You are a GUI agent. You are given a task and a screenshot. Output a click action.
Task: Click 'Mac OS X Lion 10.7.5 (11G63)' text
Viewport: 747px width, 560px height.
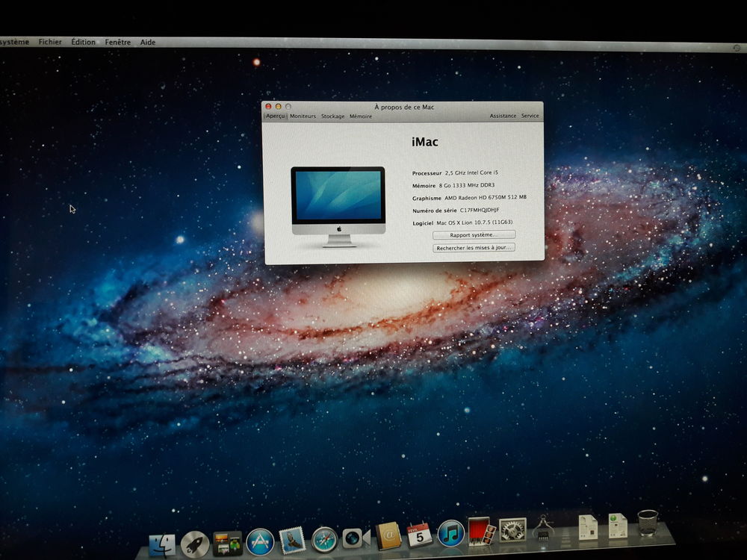tap(474, 223)
